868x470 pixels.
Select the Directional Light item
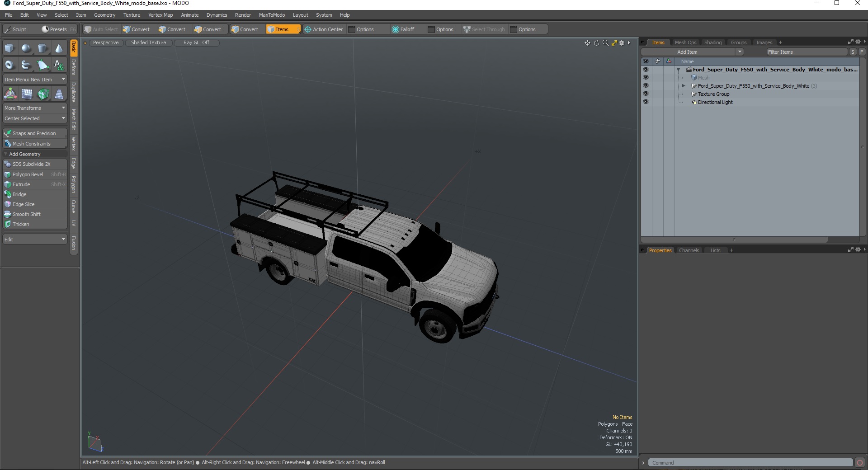point(715,102)
